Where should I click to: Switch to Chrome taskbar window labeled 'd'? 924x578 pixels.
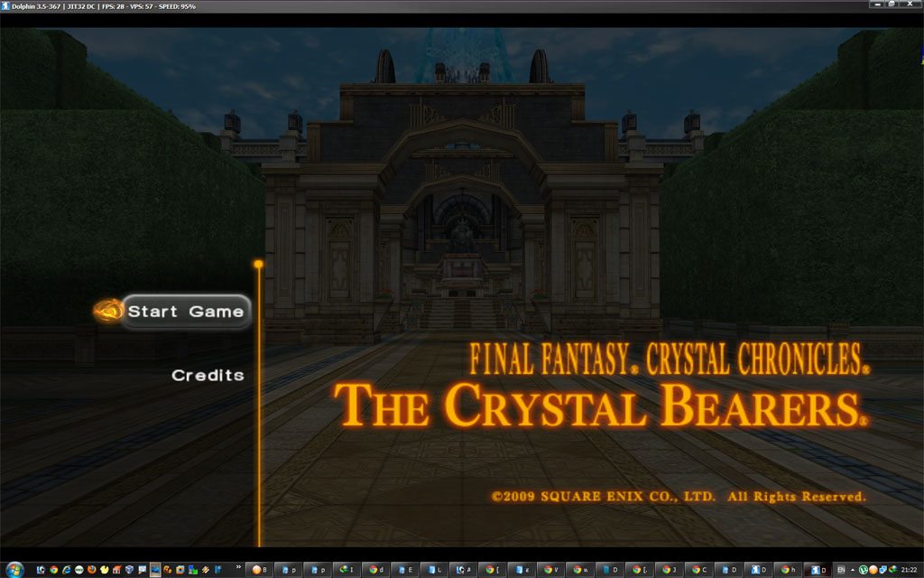375,570
